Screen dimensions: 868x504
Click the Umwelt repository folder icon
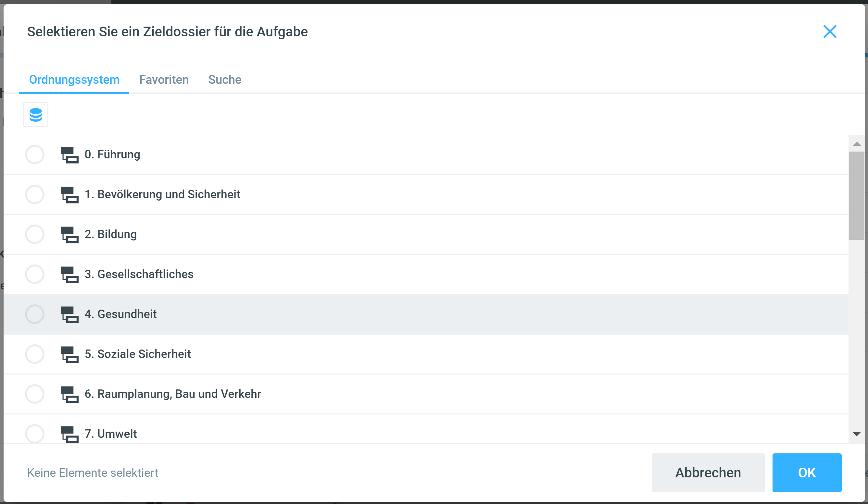tap(69, 434)
